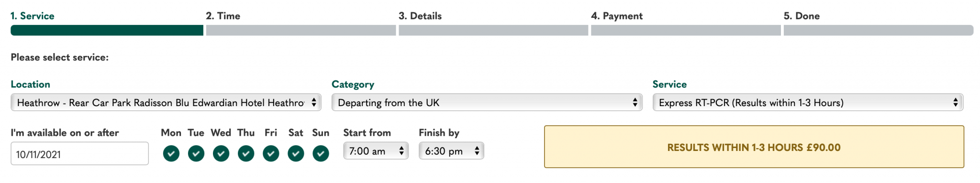Viewport: 980px width, 183px height.
Task: Open the Location dropdown
Action: [x=166, y=102]
